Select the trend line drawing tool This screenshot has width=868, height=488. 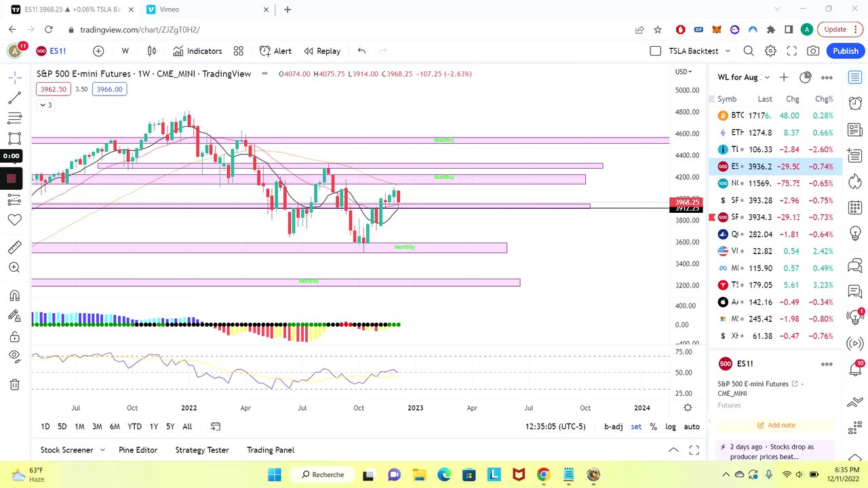point(14,98)
